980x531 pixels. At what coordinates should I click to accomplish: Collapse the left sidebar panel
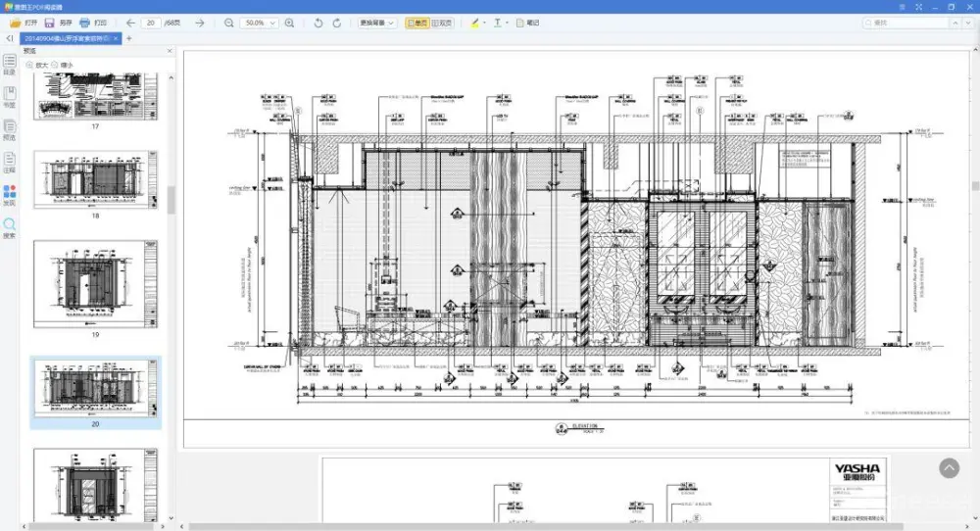pyautogui.click(x=9, y=38)
